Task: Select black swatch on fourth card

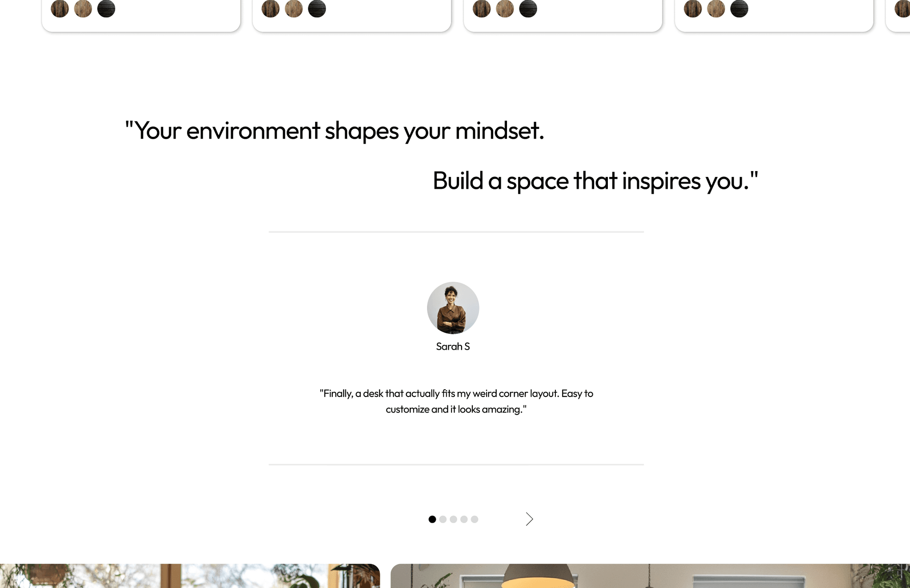Action: click(739, 8)
